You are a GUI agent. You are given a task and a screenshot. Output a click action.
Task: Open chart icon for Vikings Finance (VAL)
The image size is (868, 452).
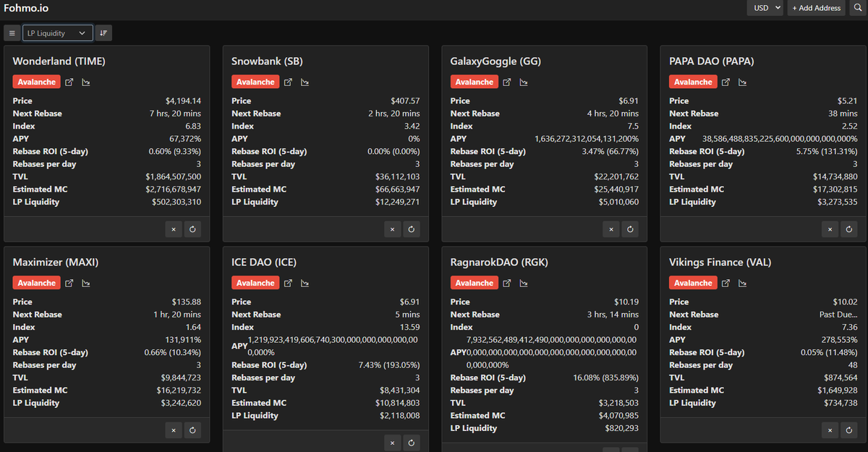pos(742,283)
